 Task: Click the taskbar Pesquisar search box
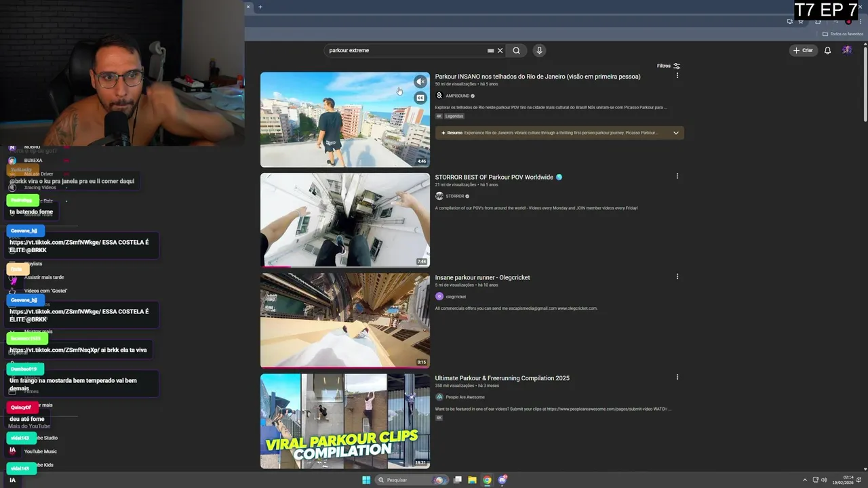click(x=410, y=480)
